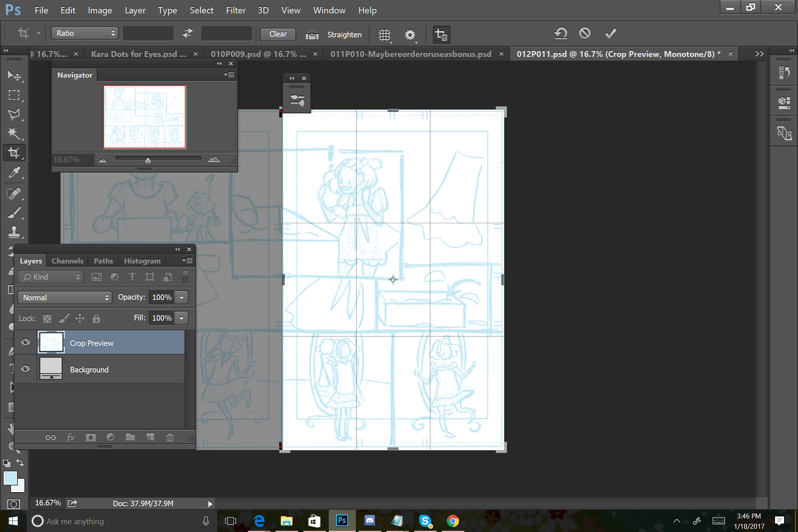Toggle lock transparent pixels
Screen dimensions: 798x532
click(47, 319)
